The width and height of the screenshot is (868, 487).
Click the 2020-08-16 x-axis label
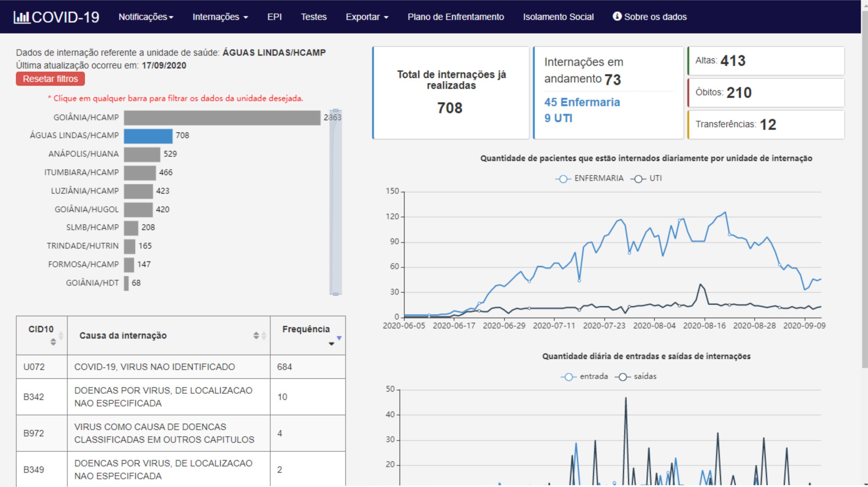(x=704, y=326)
